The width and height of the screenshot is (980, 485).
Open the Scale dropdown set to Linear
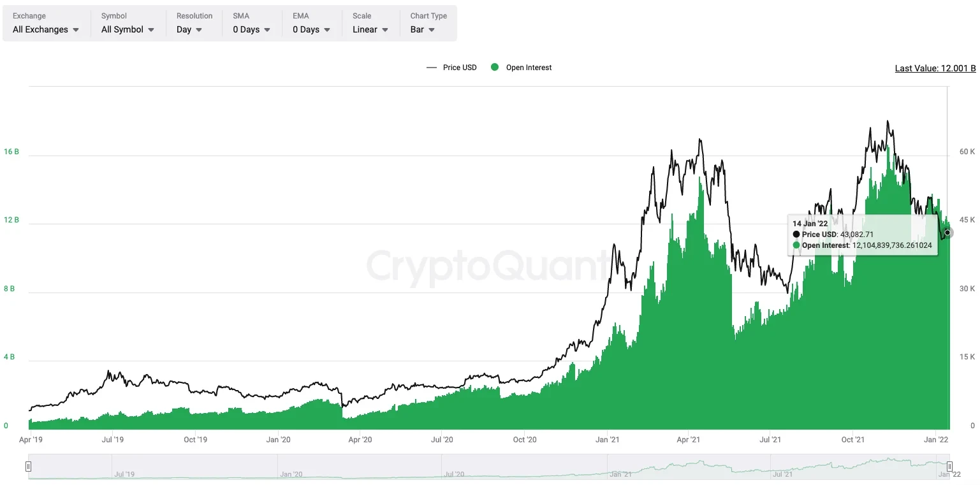pyautogui.click(x=370, y=29)
